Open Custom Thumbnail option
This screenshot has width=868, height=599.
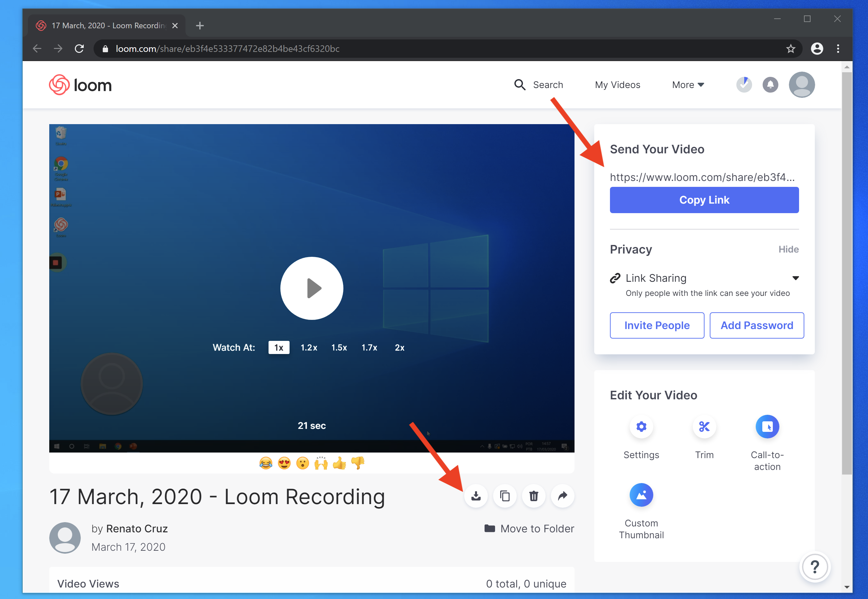coord(641,495)
